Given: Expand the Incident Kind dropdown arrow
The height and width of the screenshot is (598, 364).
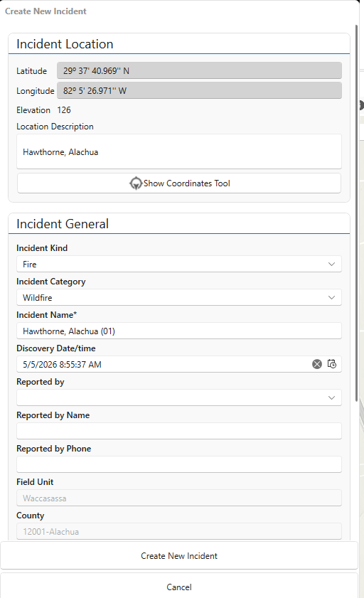Looking at the screenshot, I should point(331,265).
